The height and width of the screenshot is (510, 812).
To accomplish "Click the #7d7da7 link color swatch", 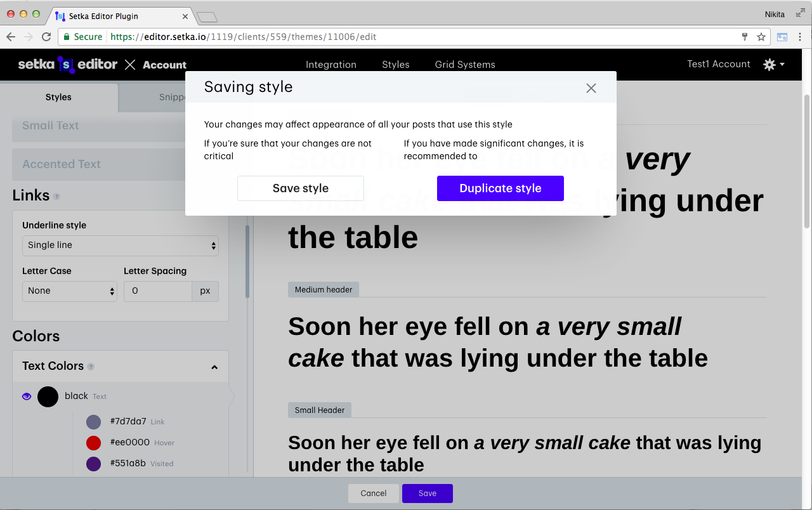I will coord(94,422).
